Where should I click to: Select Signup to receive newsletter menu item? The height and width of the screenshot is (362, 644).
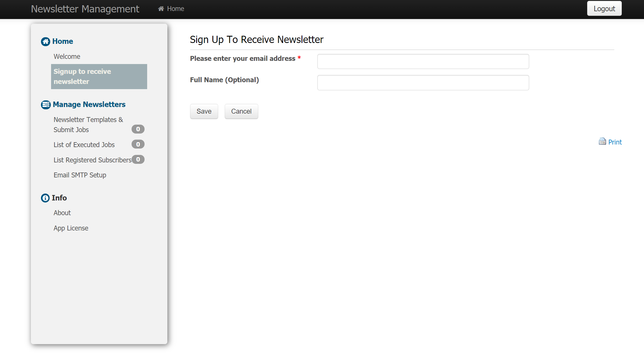tap(99, 76)
